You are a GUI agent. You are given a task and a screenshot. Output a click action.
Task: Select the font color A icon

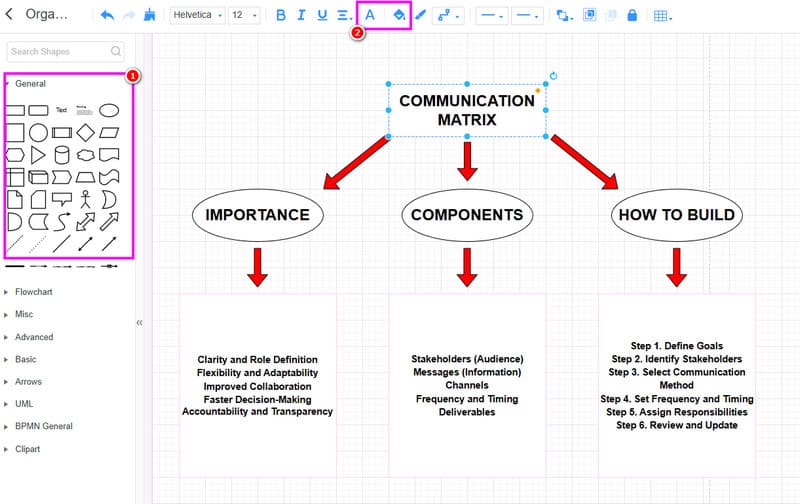coord(370,15)
